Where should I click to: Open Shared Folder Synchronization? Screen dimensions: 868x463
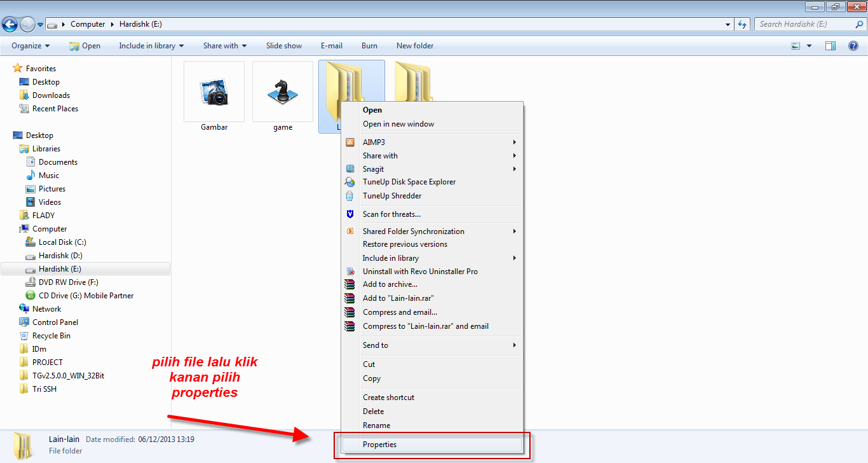pos(413,231)
